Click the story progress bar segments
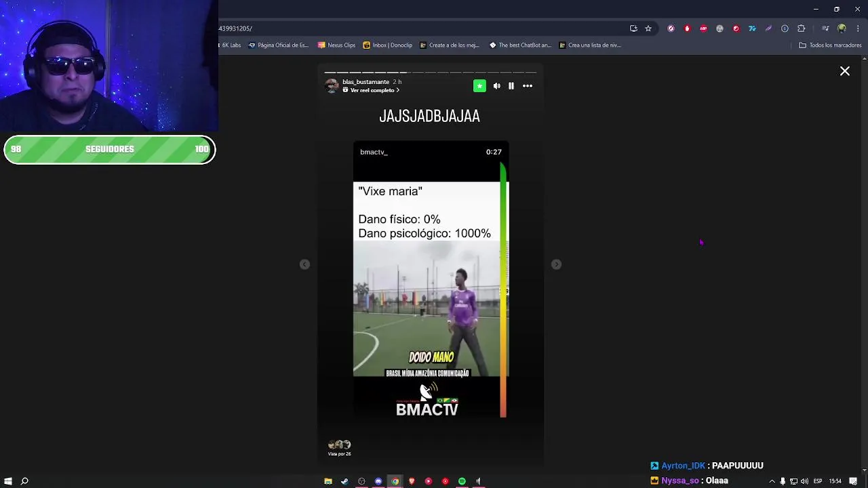 pyautogui.click(x=430, y=72)
